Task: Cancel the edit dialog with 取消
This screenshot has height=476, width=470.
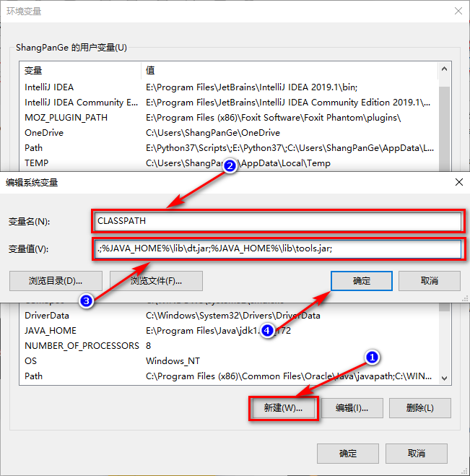Action: point(430,281)
